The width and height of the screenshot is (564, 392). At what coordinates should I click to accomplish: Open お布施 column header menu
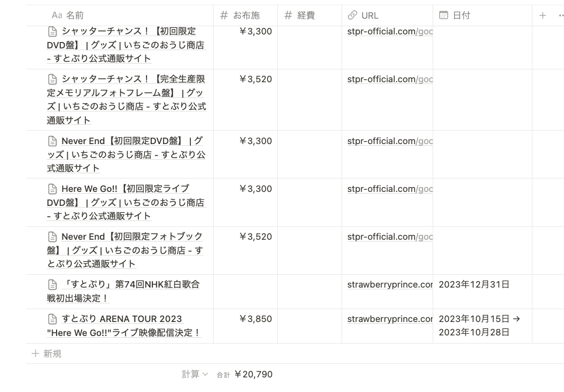[246, 16]
